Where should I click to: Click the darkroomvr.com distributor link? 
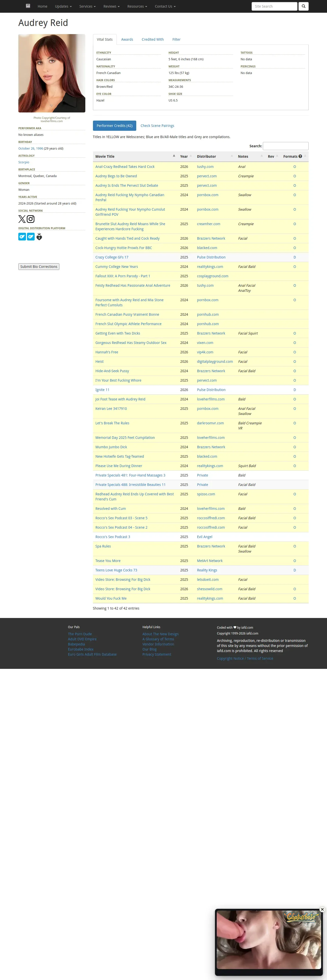(210, 423)
